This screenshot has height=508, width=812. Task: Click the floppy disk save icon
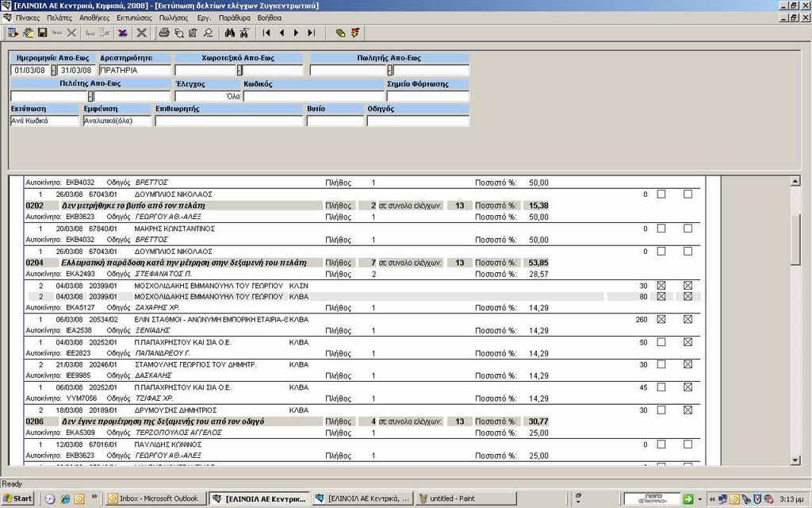click(x=43, y=33)
